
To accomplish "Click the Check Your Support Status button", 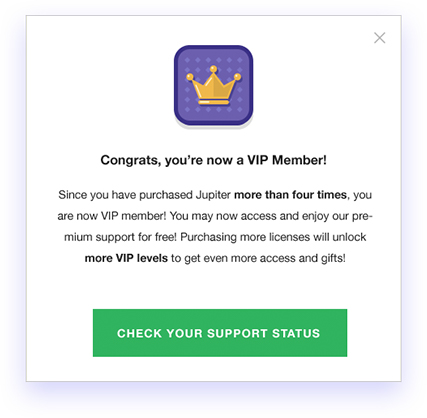I will pyautogui.click(x=220, y=333).
